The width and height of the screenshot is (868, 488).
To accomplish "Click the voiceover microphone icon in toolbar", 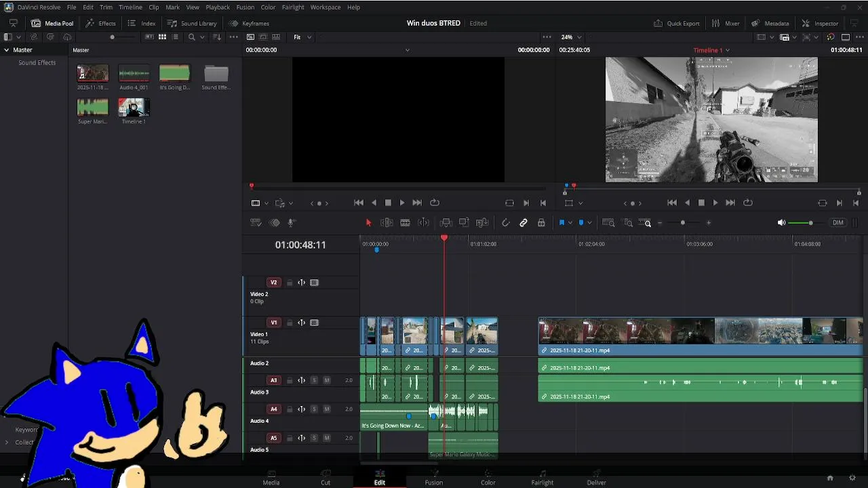I will (x=292, y=223).
